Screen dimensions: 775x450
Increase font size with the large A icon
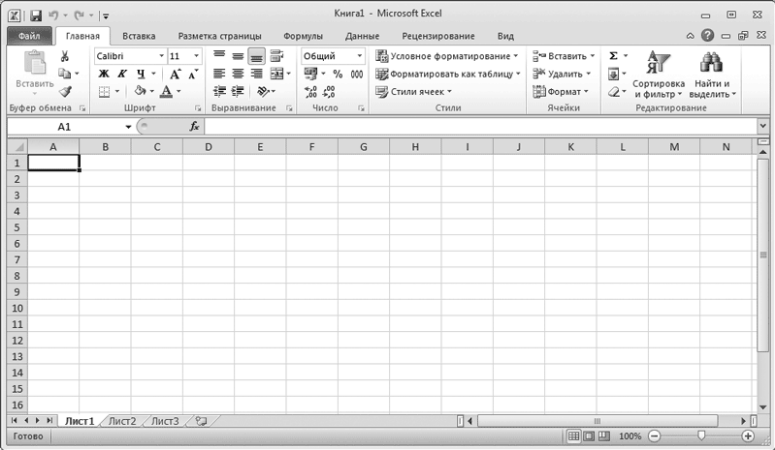click(175, 74)
